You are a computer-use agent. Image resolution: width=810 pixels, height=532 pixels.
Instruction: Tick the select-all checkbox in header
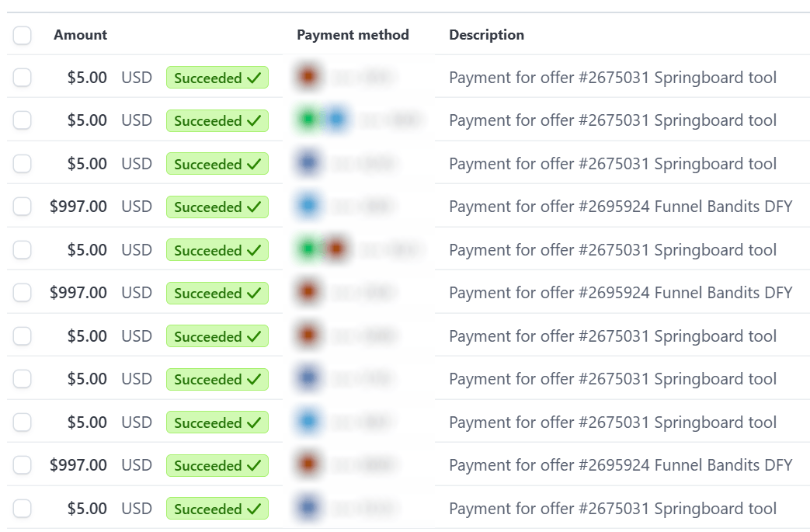[x=23, y=35]
